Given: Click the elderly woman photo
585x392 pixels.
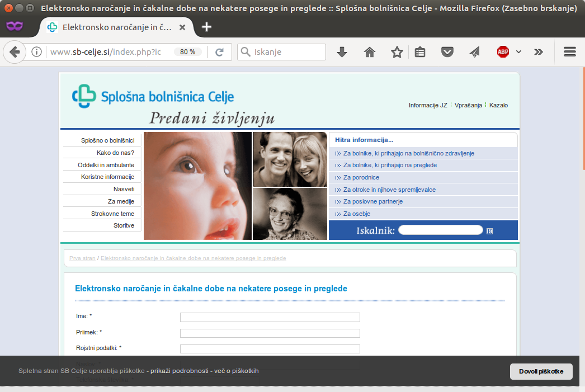Looking at the screenshot, I should 290,214.
